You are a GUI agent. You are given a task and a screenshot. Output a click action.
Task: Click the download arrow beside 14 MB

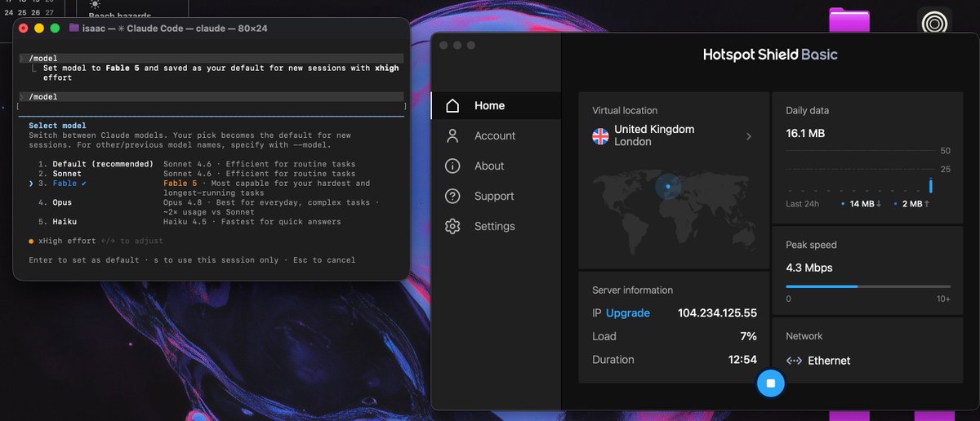tap(878, 203)
